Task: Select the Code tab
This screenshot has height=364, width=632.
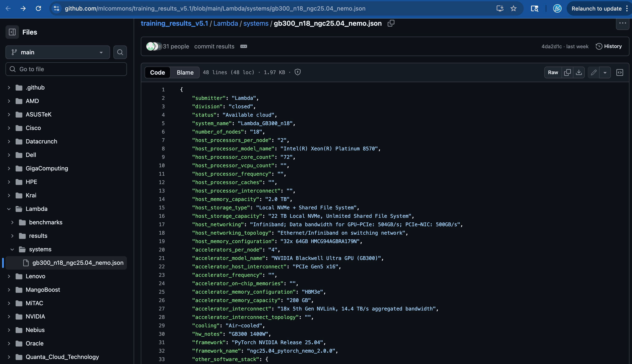Action: 157,72
